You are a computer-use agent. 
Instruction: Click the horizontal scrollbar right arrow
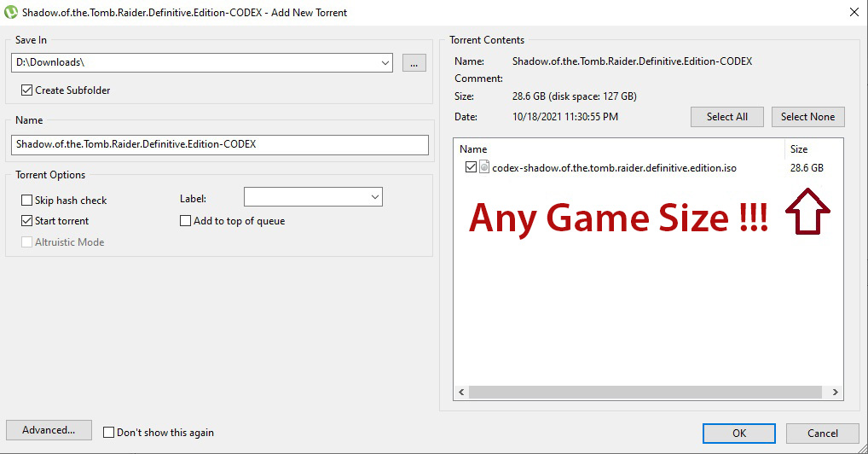[x=835, y=392]
